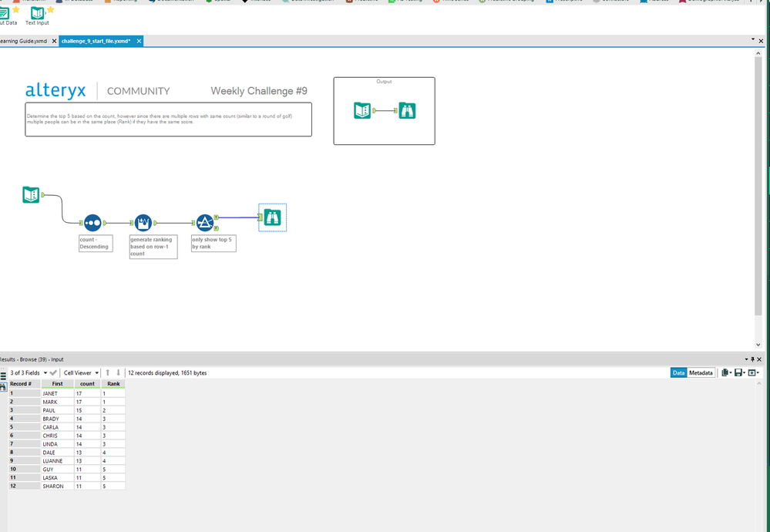This screenshot has height=532, width=770.
Task: Select the SHARON cell in results
Action: click(58, 486)
